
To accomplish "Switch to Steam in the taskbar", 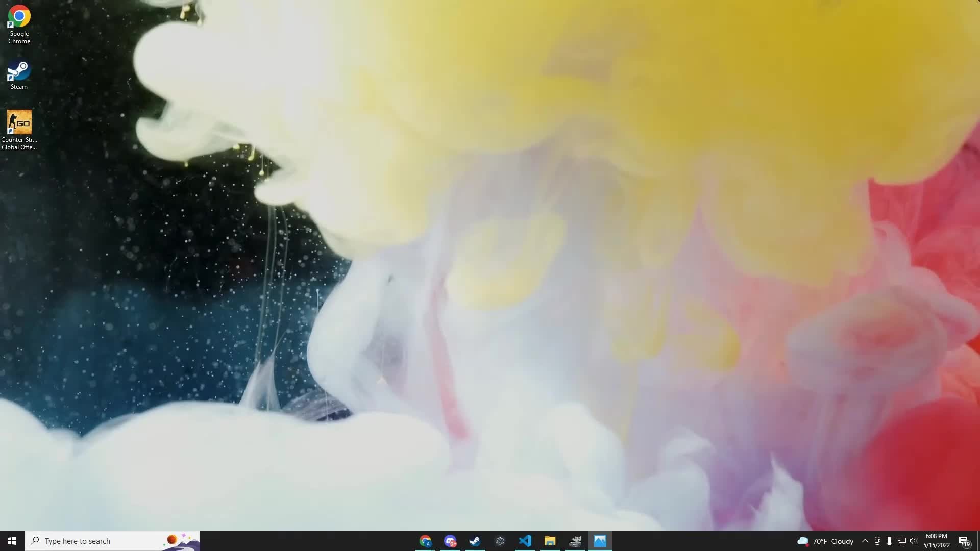I will pos(475,541).
